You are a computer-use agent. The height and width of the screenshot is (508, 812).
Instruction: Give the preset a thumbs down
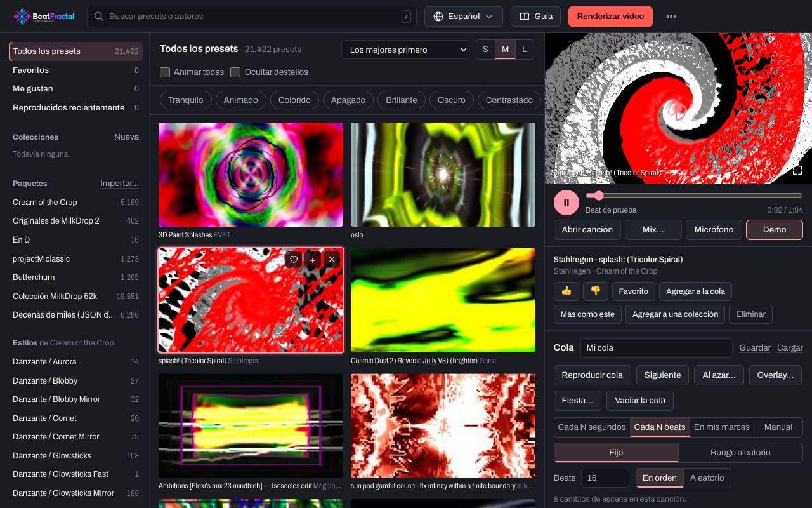(596, 291)
